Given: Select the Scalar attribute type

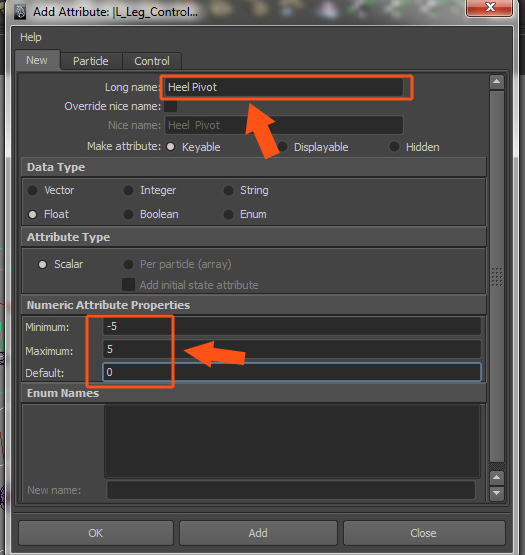Looking at the screenshot, I should pyautogui.click(x=42, y=264).
